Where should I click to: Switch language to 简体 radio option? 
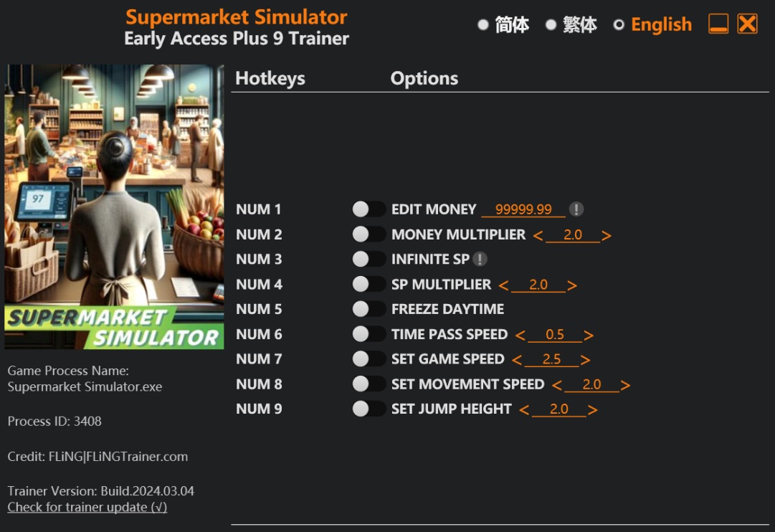click(483, 25)
